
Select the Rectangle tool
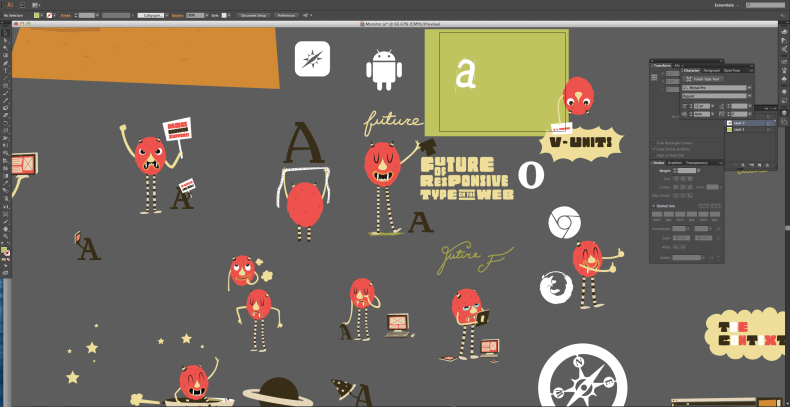[6, 86]
